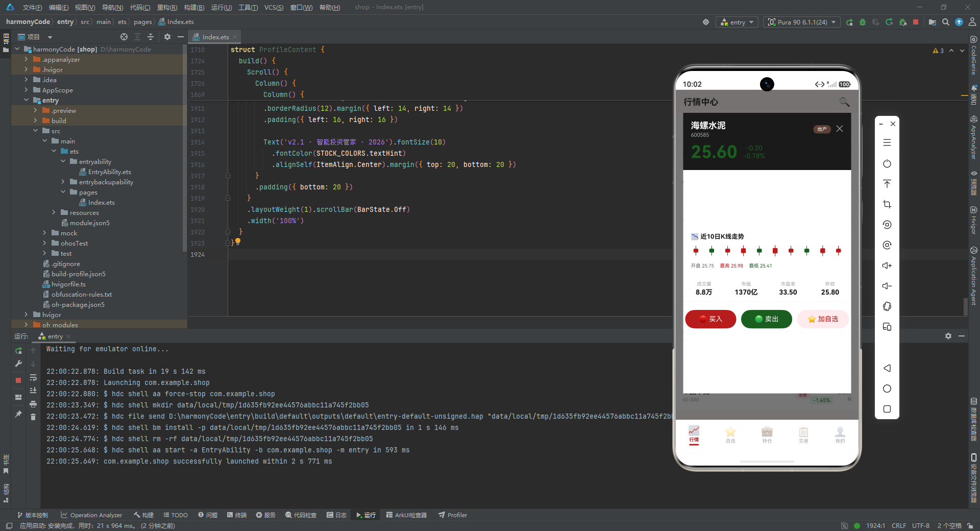Viewport: 980px width, 531px height.
Task: Open the Profiler tool window
Action: (453, 515)
